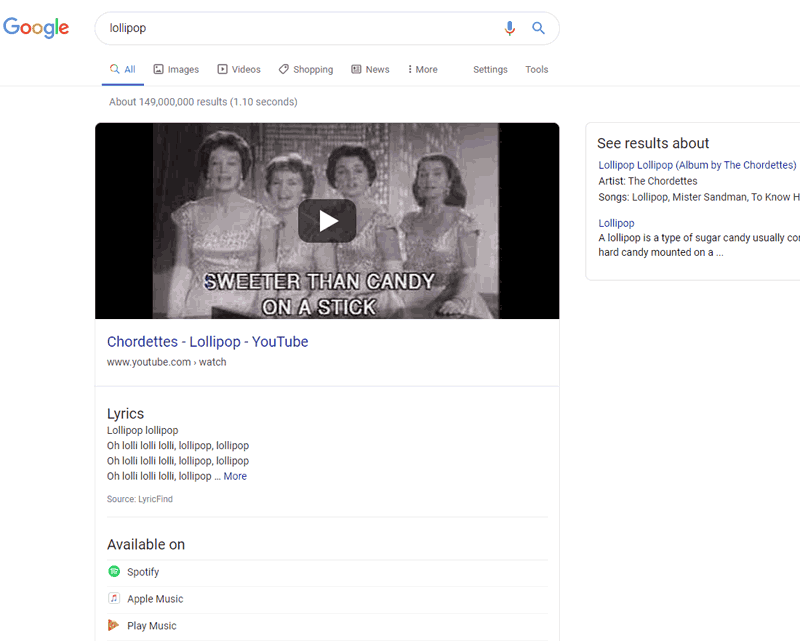The image size is (800, 641).
Task: Click the Spotify icon
Action: tap(114, 572)
